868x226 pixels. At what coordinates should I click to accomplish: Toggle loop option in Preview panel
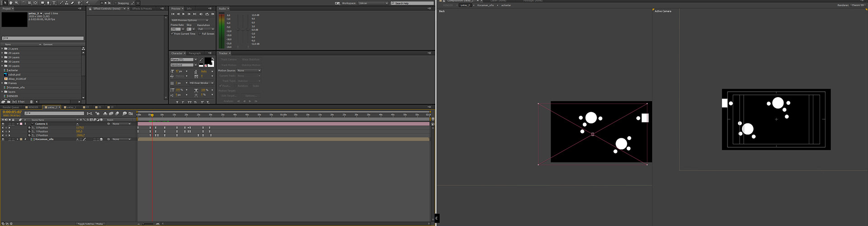(x=207, y=14)
